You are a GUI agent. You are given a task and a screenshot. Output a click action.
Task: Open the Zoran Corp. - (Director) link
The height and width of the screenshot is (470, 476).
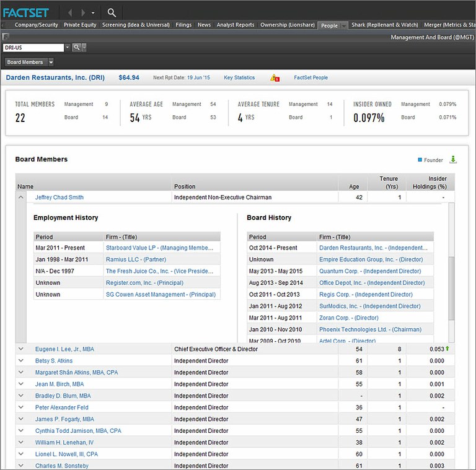point(348,318)
